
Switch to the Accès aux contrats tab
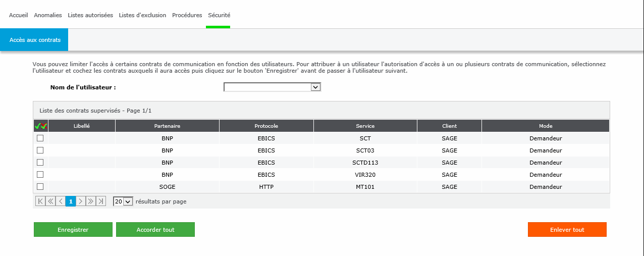point(35,40)
